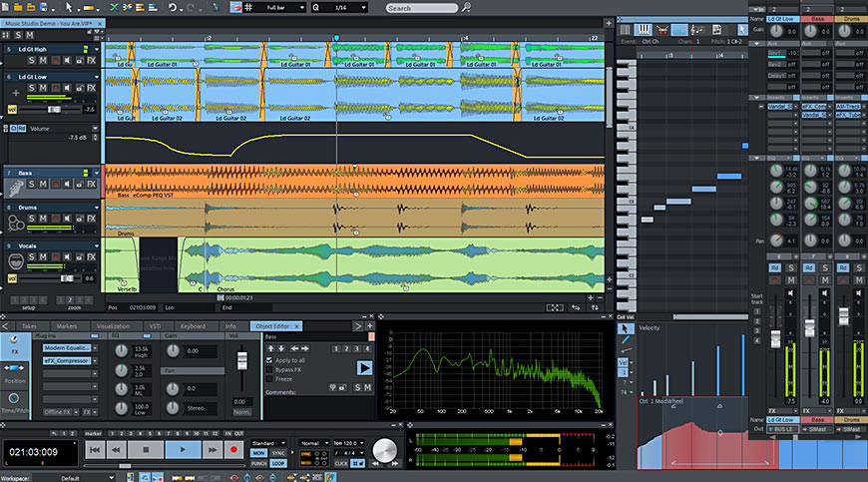Click the Vocals track mask icon
This screenshot has width=868, height=482.
16,260
